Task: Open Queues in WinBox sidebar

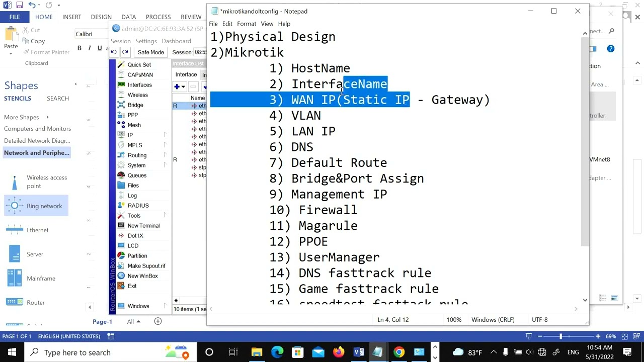Action: click(137, 175)
